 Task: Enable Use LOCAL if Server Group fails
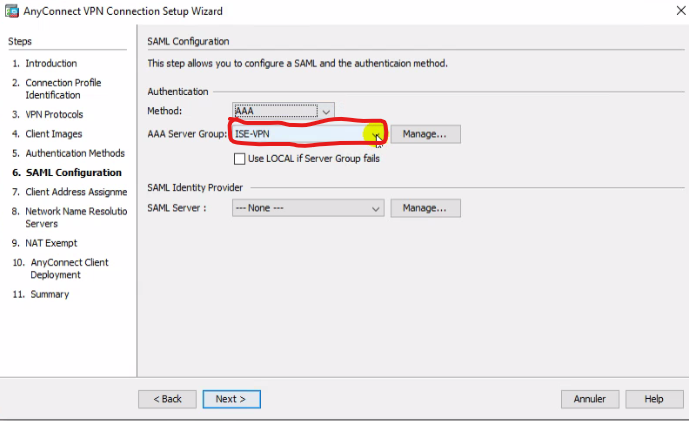pyautogui.click(x=239, y=158)
